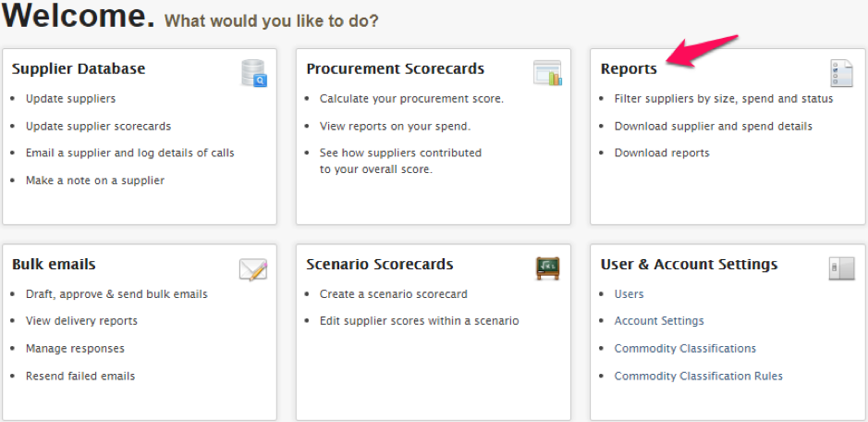Click the Scenario Scorecards chalkboard icon
This screenshot has width=868, height=422.
pos(547,268)
